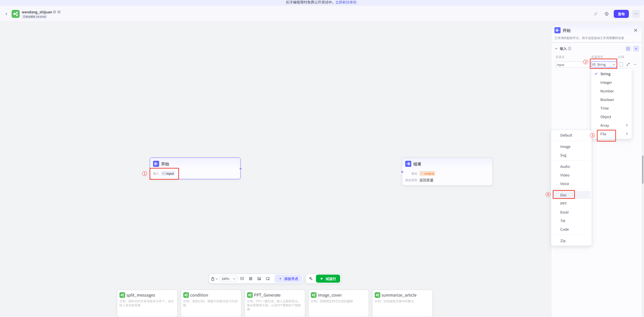Click the import icon beside the plus button

coord(628,49)
